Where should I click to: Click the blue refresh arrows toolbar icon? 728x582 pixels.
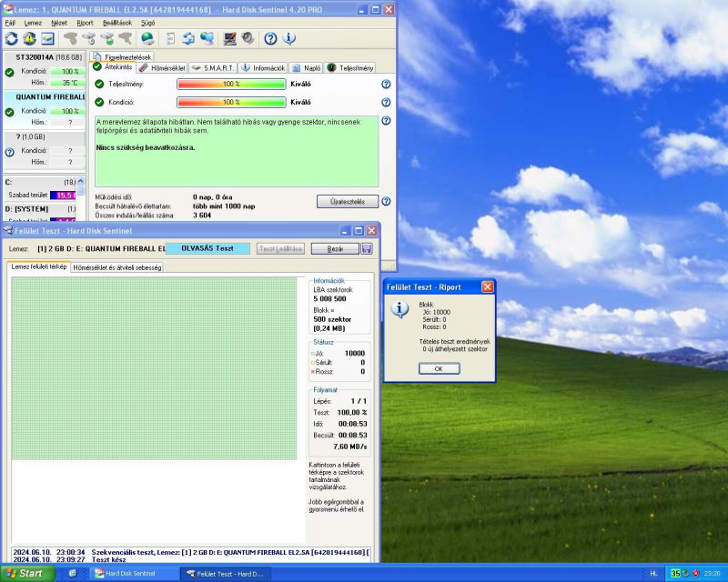[12, 38]
